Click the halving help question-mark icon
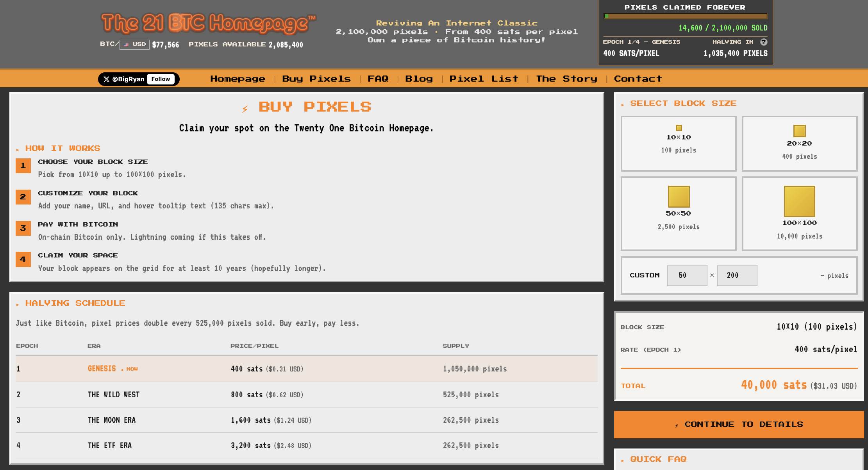The image size is (868, 470). pos(763,42)
